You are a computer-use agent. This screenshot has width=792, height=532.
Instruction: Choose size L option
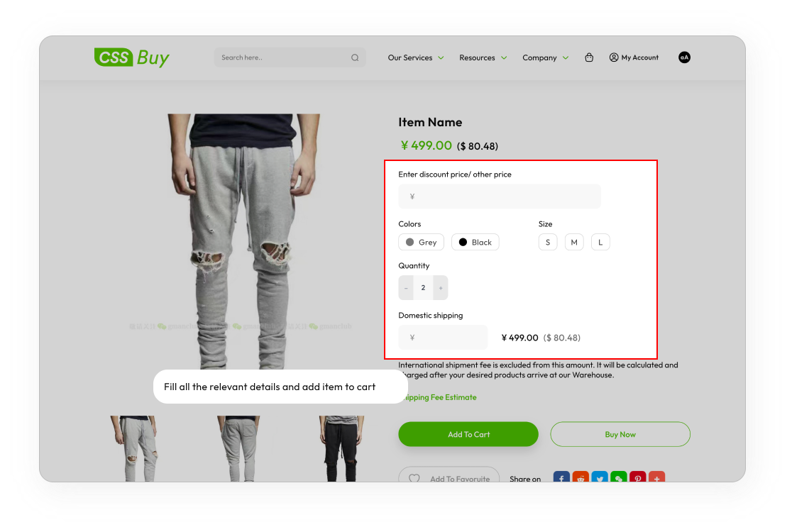pyautogui.click(x=600, y=243)
